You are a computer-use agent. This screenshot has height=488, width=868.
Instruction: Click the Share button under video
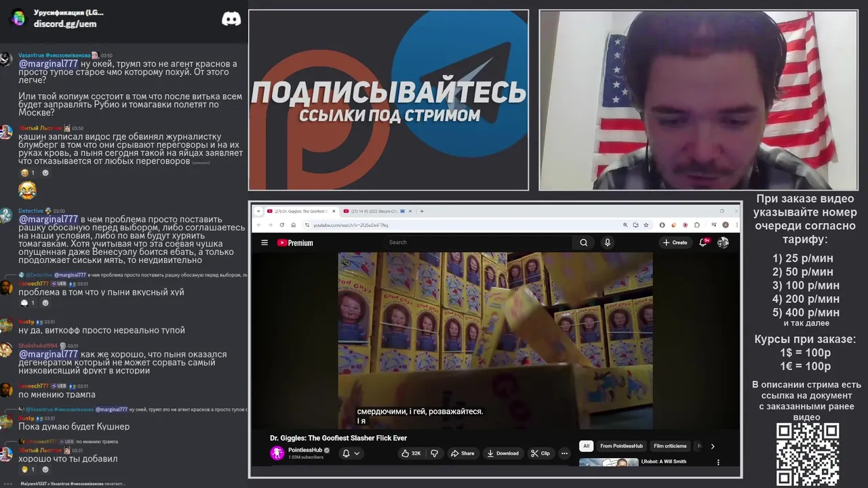[x=462, y=453]
